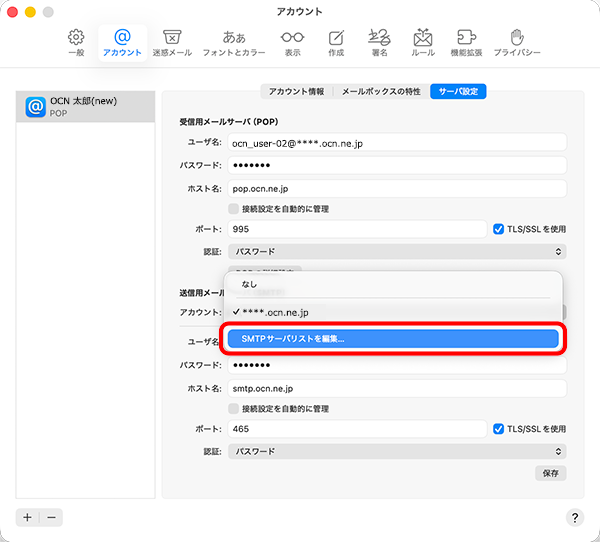Screen dimensions: 600x542
Task: Expand the incoming 認証 password dropdown
Action: [x=397, y=252]
